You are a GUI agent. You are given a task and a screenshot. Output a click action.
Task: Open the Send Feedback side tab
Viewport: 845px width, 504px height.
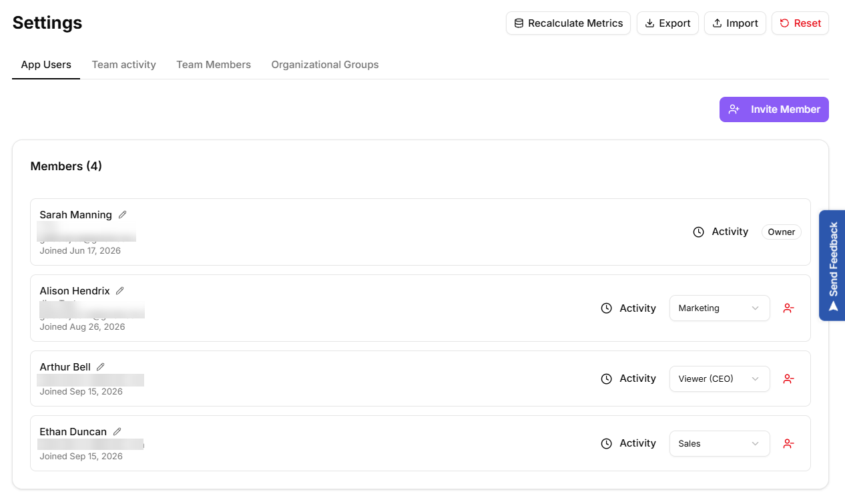[x=832, y=266]
